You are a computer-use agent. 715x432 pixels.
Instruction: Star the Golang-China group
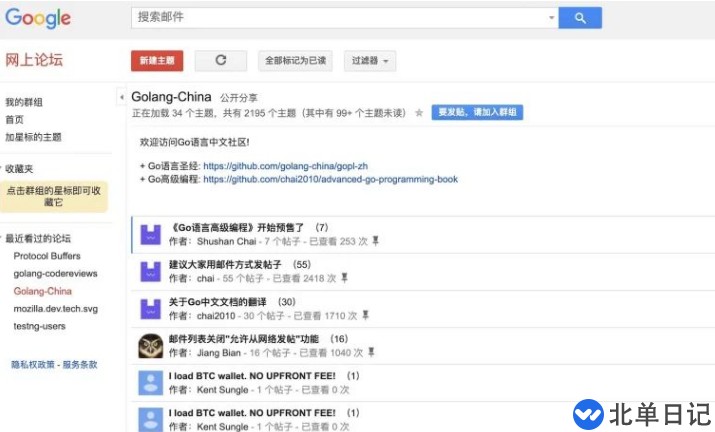tap(419, 113)
